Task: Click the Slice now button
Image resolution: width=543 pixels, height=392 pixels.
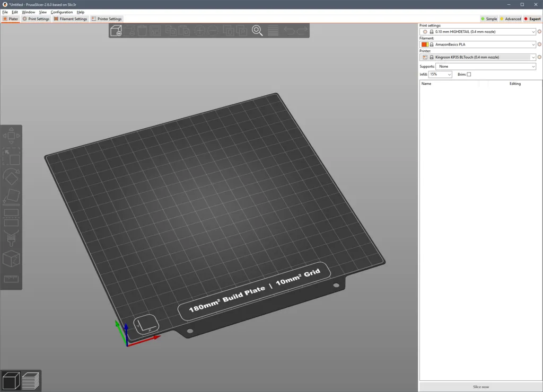Action: coord(480,387)
